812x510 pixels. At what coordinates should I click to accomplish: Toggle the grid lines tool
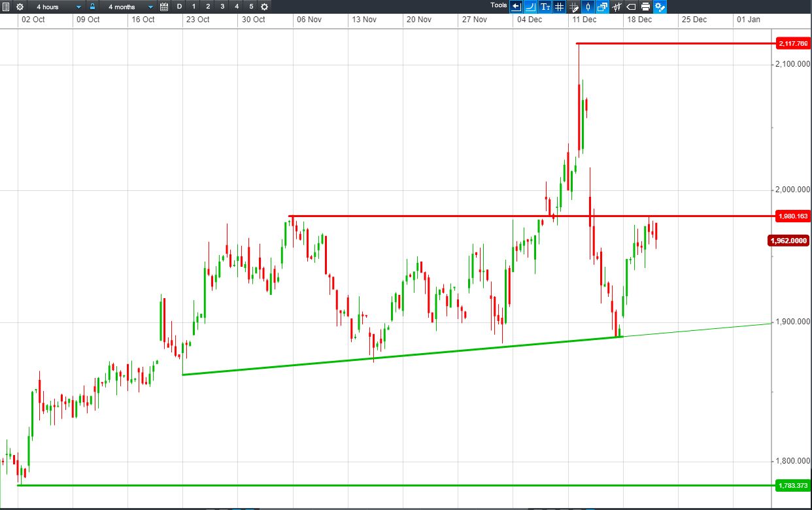tap(559, 7)
